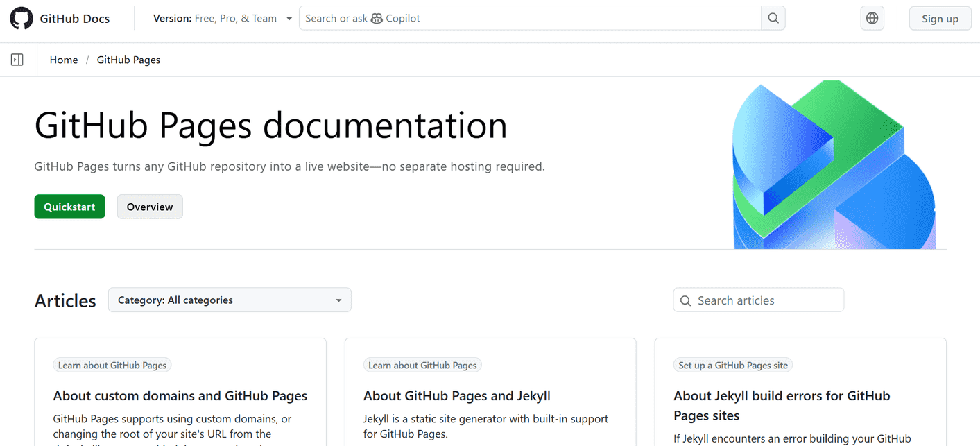Image resolution: width=980 pixels, height=446 pixels.
Task: Click the hero 3D illustration image
Action: [x=834, y=165]
